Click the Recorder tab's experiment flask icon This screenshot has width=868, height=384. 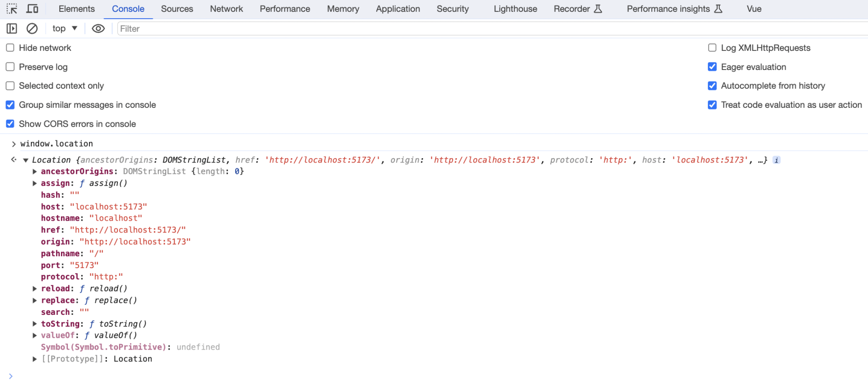(x=598, y=8)
